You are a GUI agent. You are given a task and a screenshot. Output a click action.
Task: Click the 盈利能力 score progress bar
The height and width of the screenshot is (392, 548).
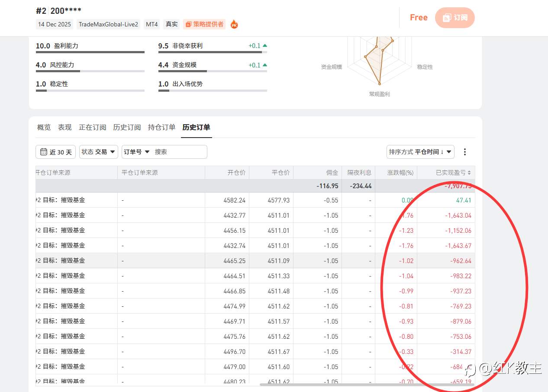[90, 52]
